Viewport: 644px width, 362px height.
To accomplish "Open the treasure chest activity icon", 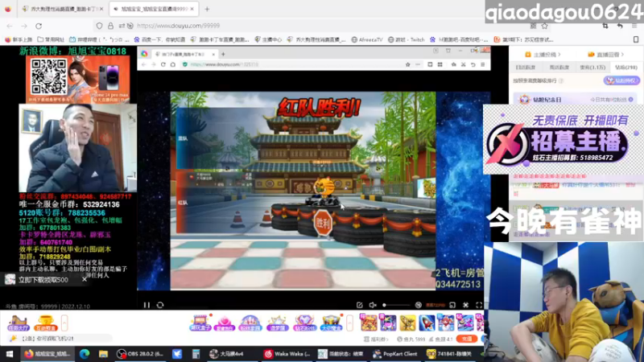I will 331,323.
